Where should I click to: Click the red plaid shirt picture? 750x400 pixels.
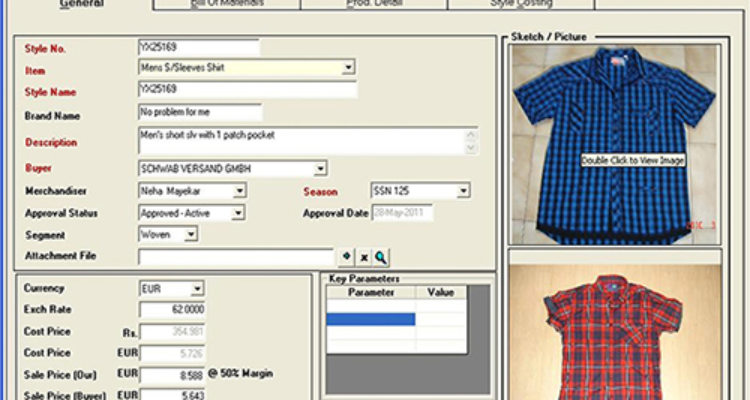point(615,332)
